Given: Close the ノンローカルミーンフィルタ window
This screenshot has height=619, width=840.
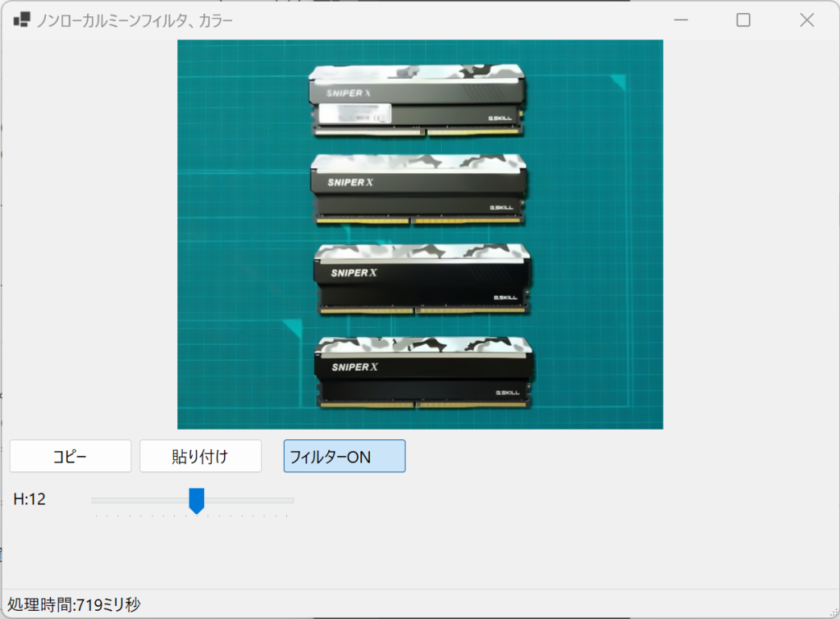Looking at the screenshot, I should tap(806, 20).
